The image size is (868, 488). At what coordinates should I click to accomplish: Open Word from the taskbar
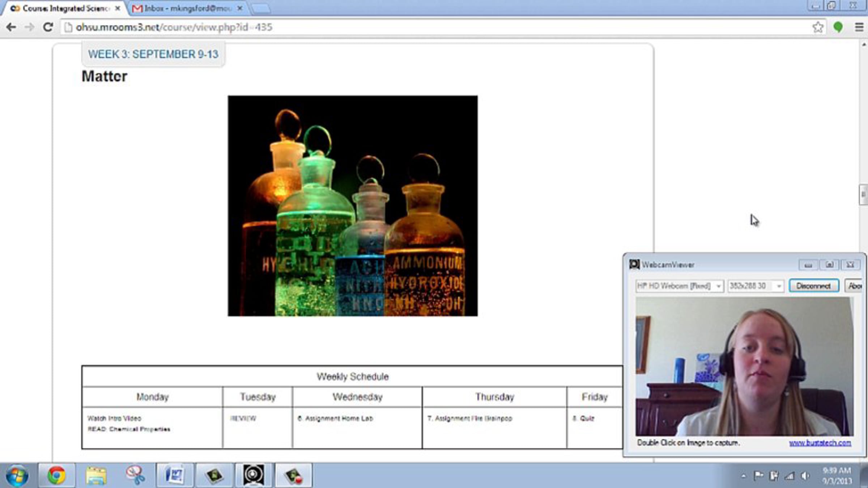[x=175, y=475]
